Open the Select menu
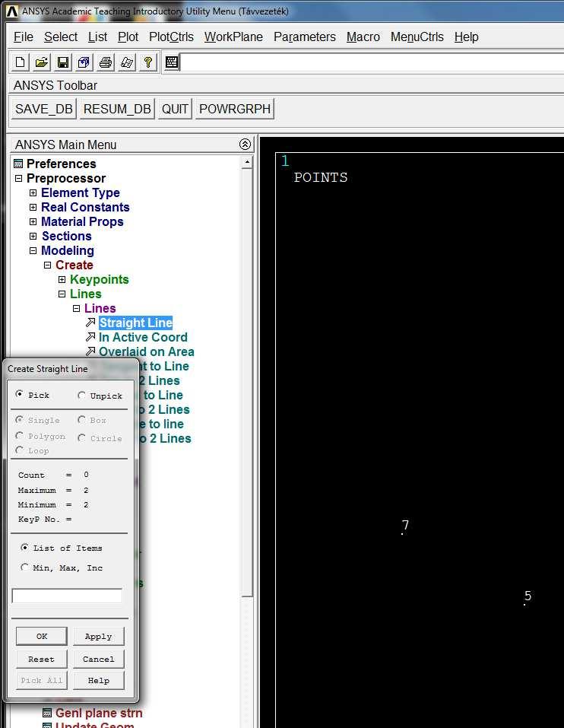Screen dimensions: 564x728 (x=61, y=37)
